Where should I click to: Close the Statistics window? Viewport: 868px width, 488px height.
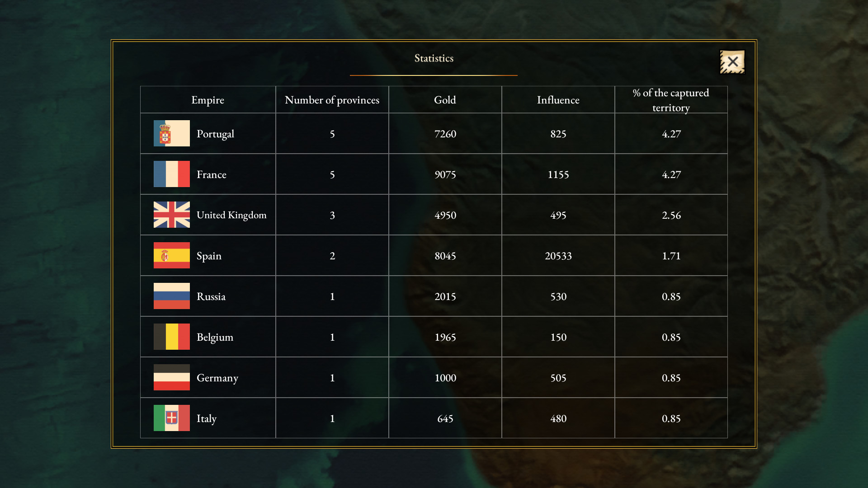[732, 62]
